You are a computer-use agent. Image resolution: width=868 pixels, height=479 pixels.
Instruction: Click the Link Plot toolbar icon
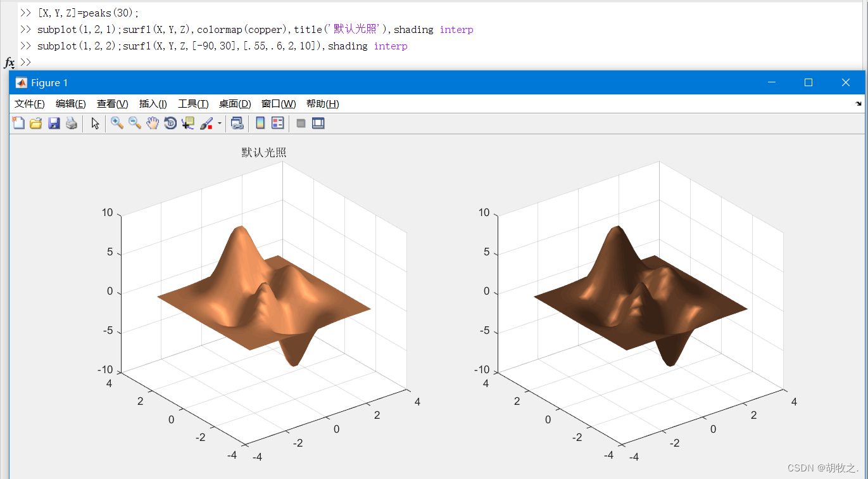coord(237,124)
